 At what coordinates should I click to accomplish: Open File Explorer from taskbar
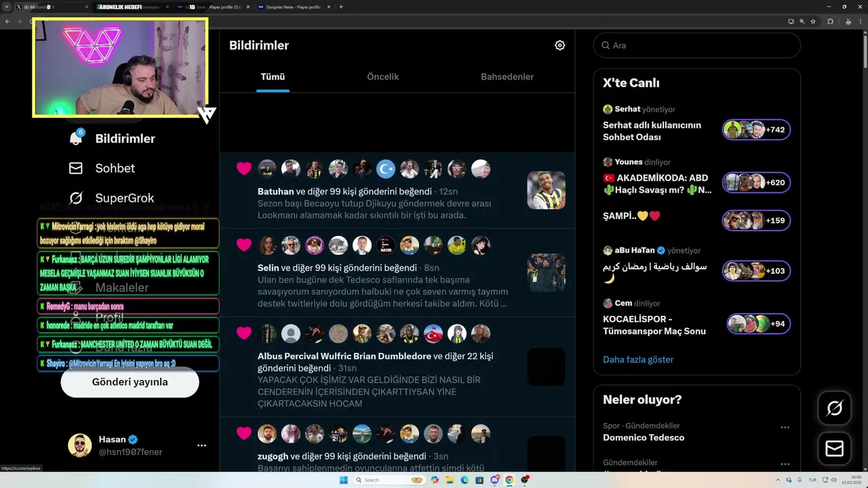(449, 480)
